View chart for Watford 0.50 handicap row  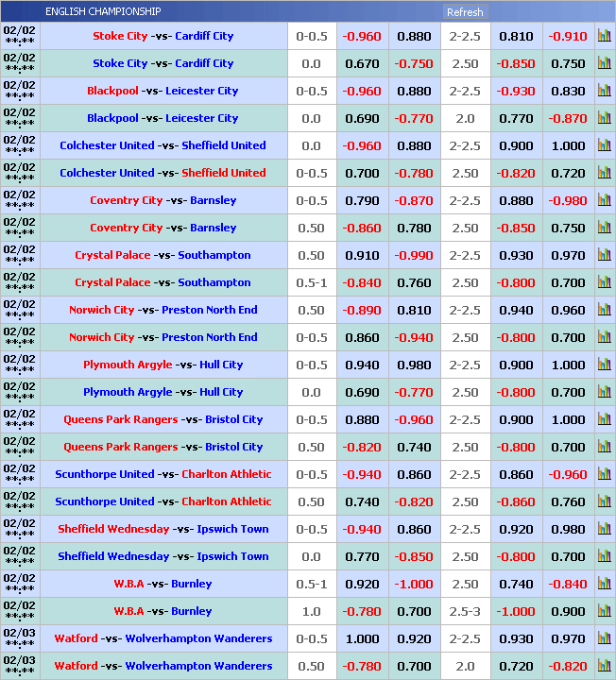click(604, 666)
